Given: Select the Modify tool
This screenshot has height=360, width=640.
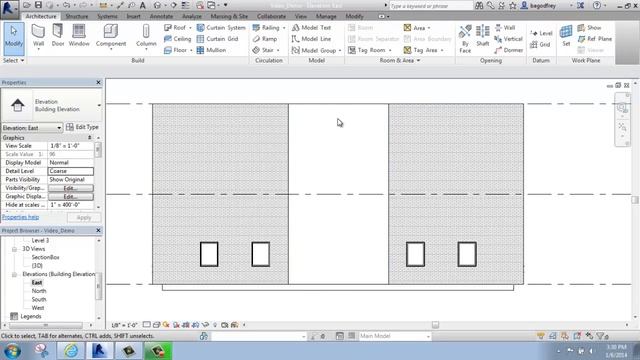Looking at the screenshot, I should [13, 39].
